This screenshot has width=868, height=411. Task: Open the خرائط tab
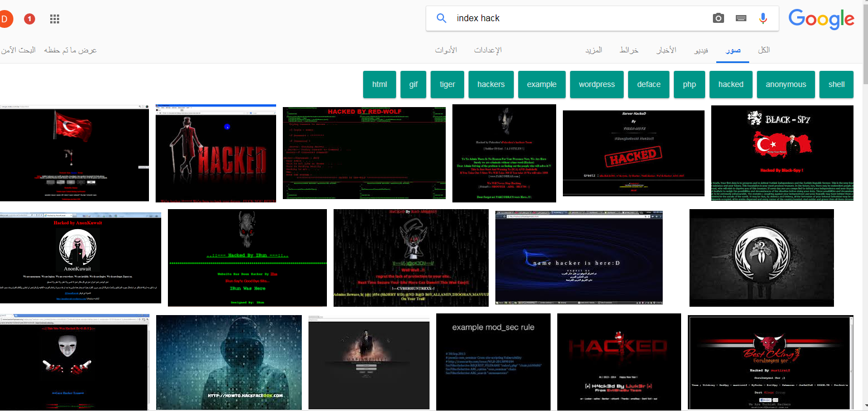[x=629, y=50]
